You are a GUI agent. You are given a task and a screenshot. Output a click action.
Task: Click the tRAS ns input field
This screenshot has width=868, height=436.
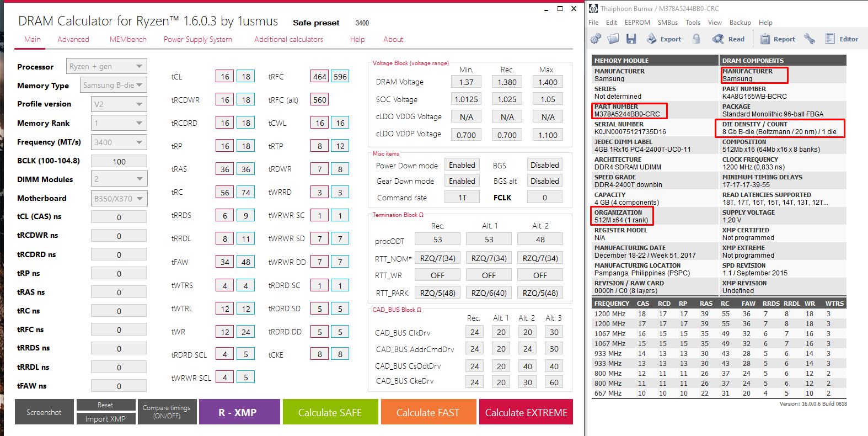(119, 292)
